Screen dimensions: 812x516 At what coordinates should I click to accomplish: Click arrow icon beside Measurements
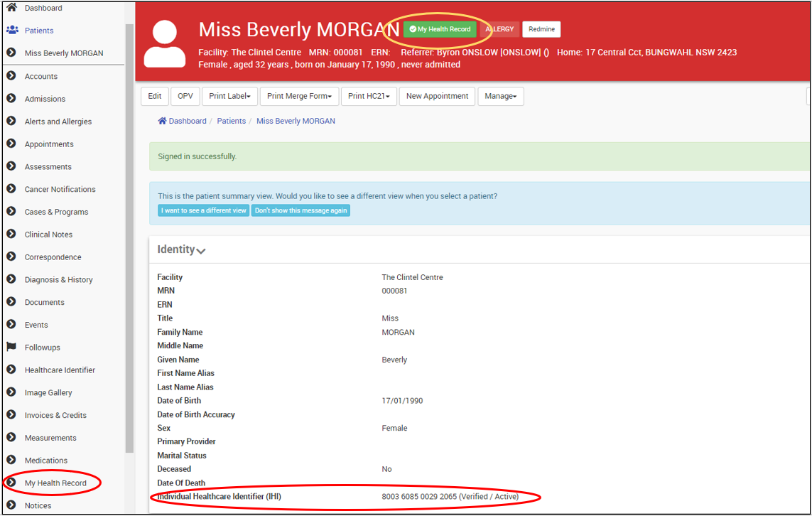(x=11, y=437)
